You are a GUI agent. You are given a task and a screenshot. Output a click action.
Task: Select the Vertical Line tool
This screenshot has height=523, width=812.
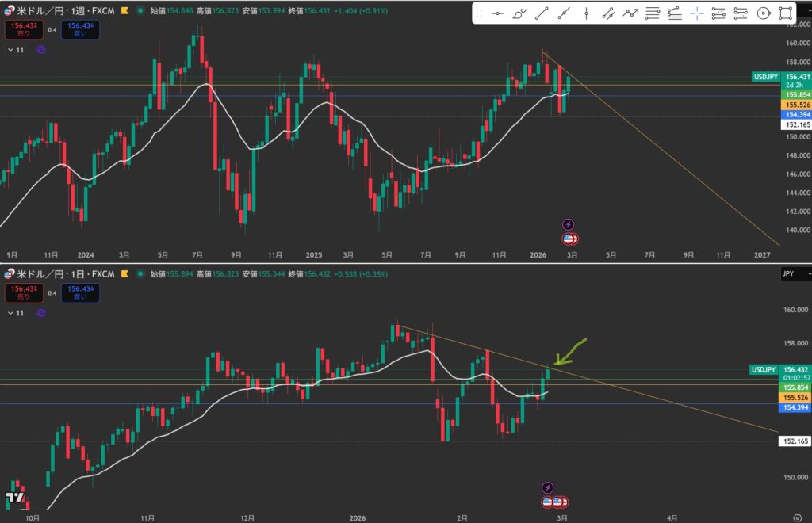click(586, 13)
